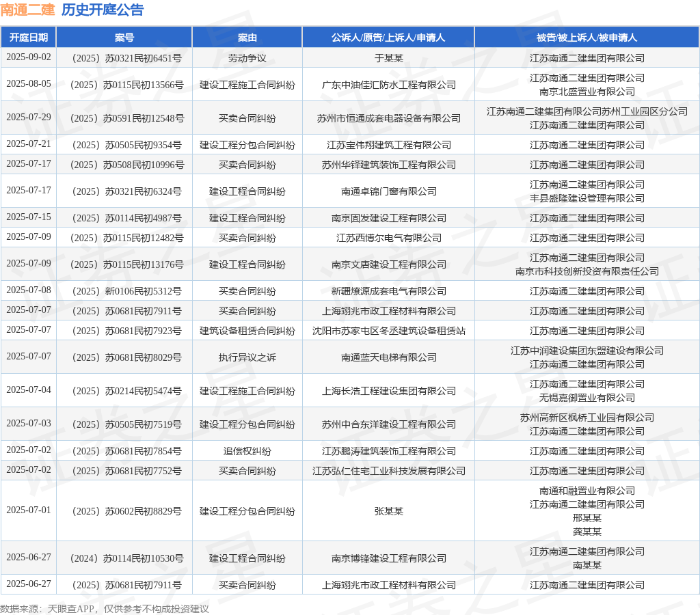Click the 开庭日期 column header
This screenshot has height=615, width=700.
click(29, 38)
